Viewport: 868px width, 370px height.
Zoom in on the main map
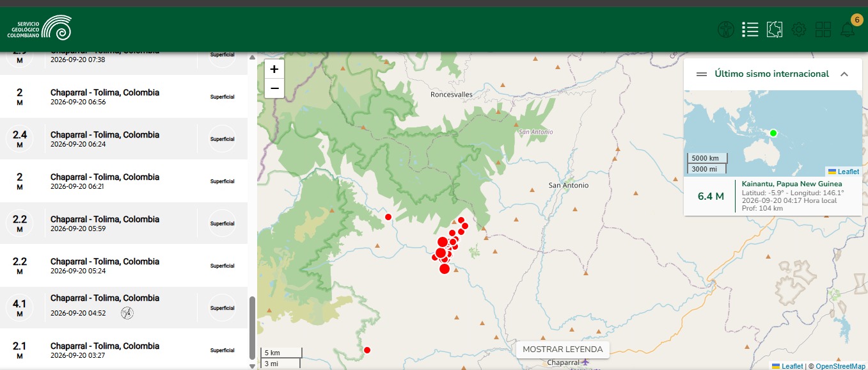[274, 69]
